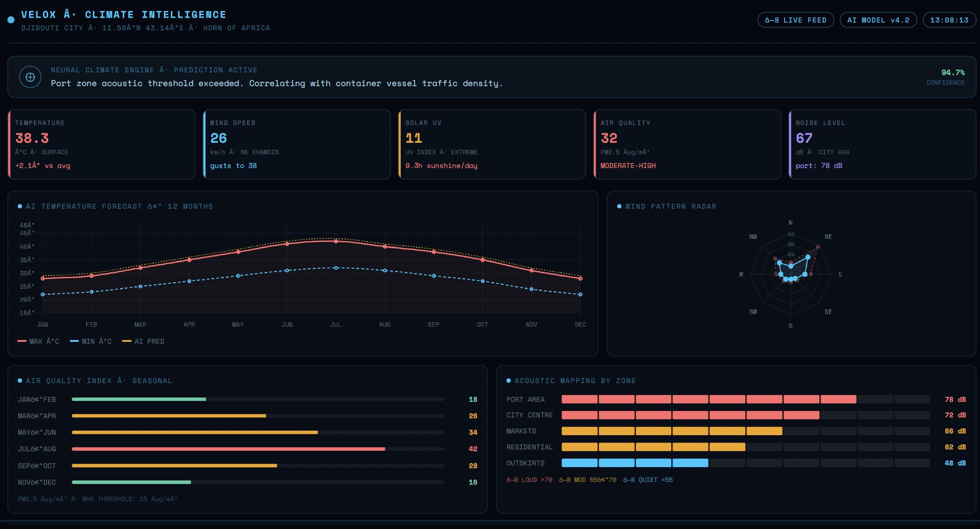
Task: Toggle the AI PRED forecast line legend
Action: [x=143, y=341]
